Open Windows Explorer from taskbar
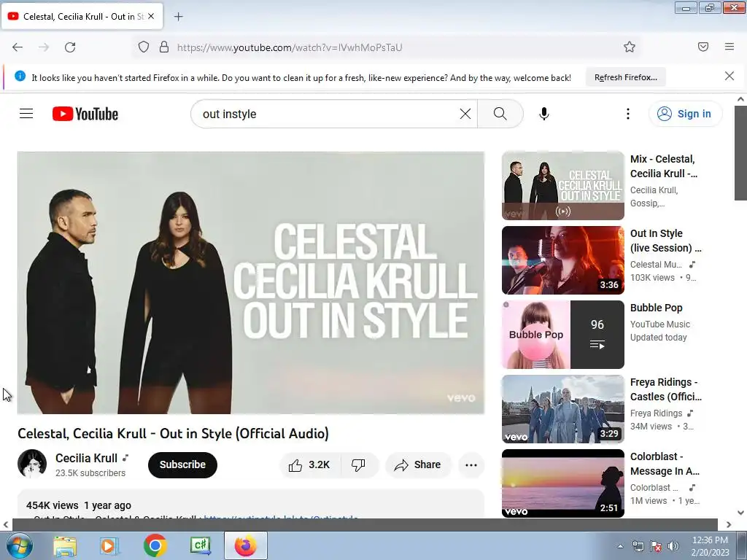Viewport: 747px width, 560px height. click(x=65, y=545)
